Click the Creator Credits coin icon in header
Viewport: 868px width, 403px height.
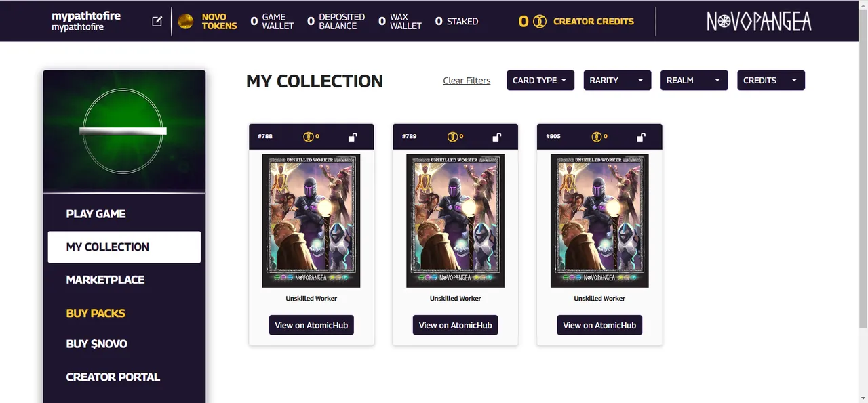click(x=540, y=22)
